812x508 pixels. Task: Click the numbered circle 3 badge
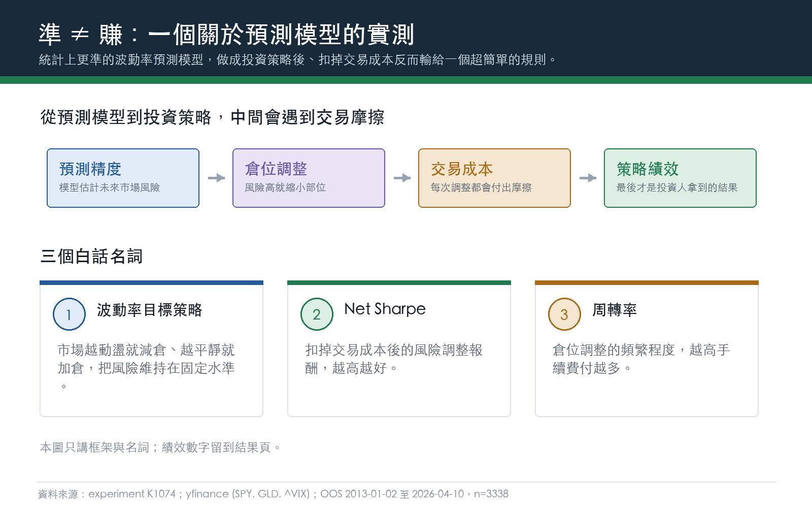(564, 314)
